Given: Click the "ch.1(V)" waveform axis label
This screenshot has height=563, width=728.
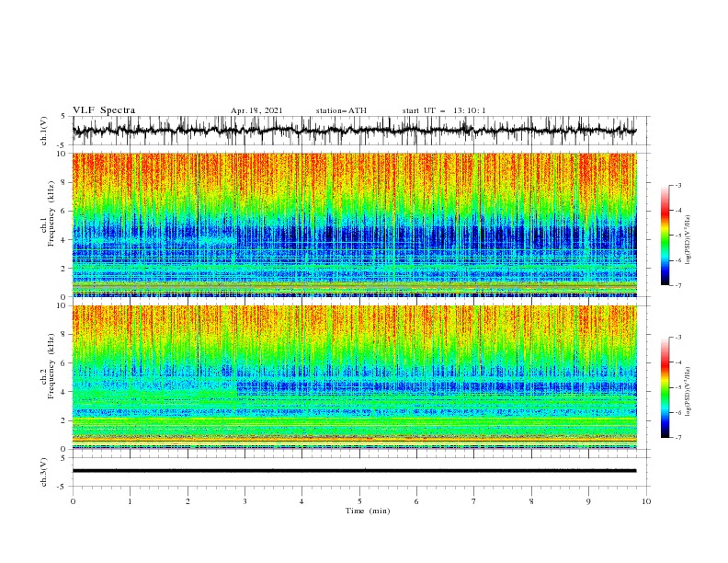Looking at the screenshot, I should click(44, 131).
